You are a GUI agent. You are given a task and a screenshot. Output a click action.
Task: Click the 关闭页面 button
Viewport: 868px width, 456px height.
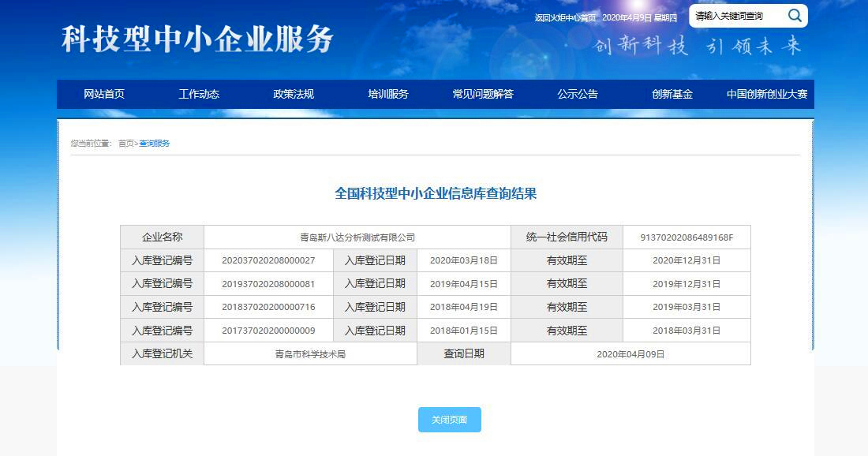(450, 420)
